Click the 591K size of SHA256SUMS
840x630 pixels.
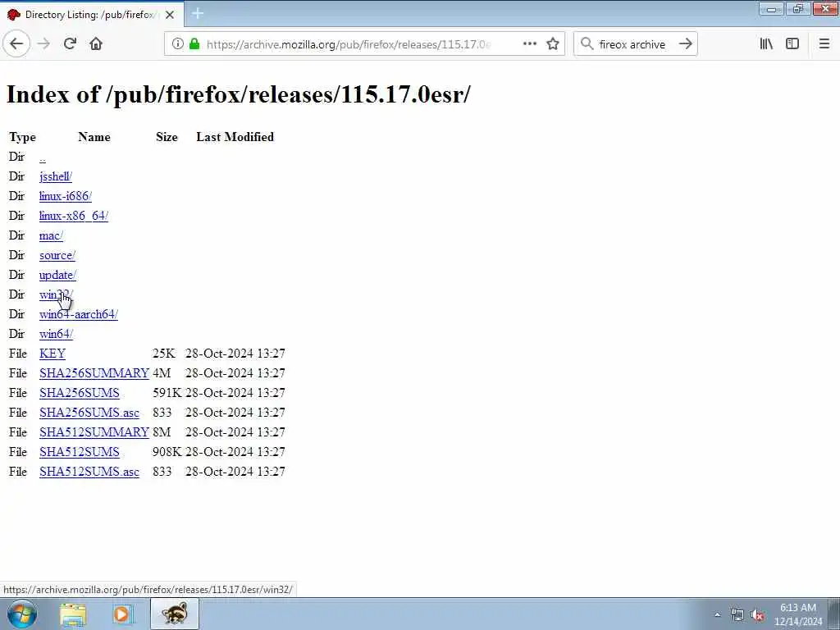[x=167, y=393]
